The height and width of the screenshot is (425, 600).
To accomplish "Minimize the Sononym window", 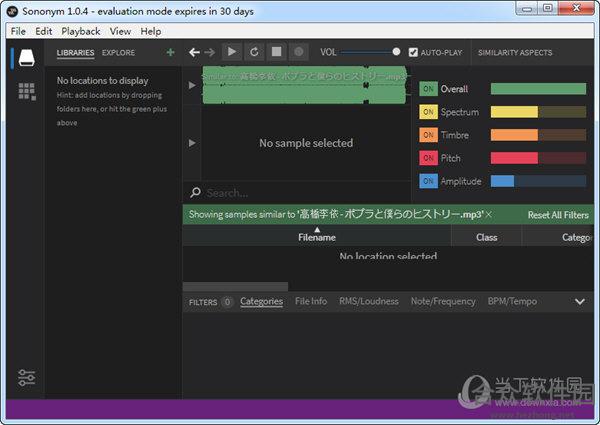I will click(527, 8).
